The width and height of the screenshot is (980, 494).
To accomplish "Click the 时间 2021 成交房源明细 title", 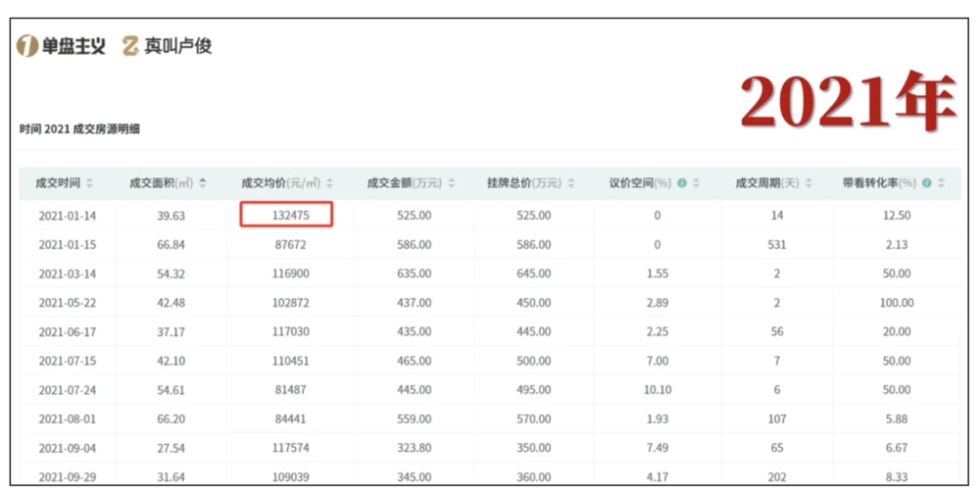I will (x=80, y=128).
